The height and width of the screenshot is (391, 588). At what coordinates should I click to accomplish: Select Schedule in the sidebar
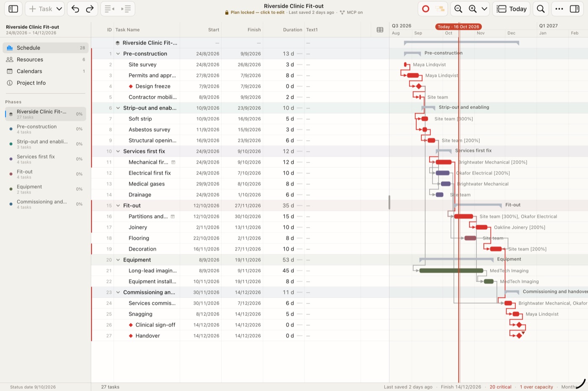45,48
